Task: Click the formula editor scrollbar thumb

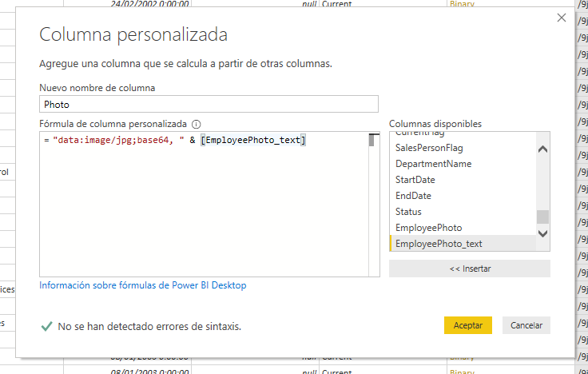Action: 371,140
